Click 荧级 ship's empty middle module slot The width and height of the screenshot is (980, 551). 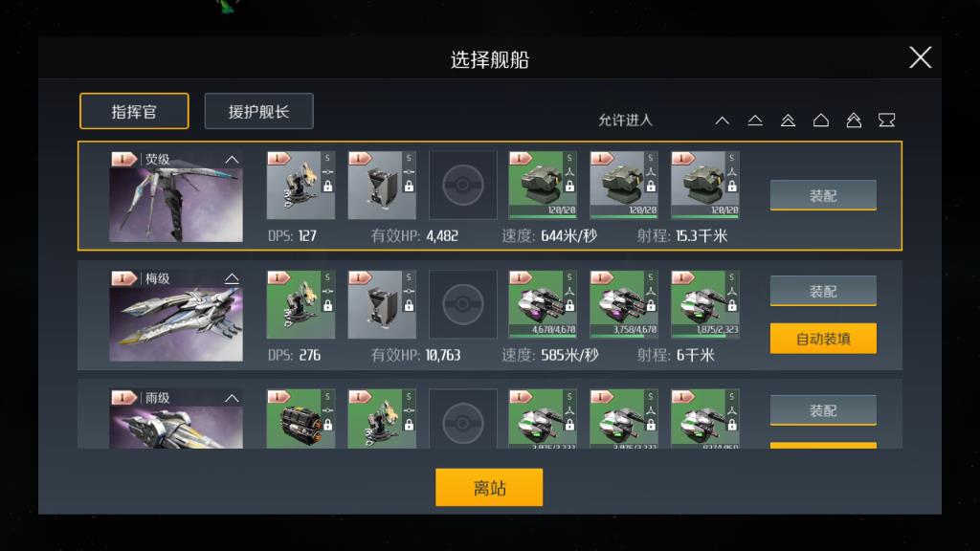point(463,185)
